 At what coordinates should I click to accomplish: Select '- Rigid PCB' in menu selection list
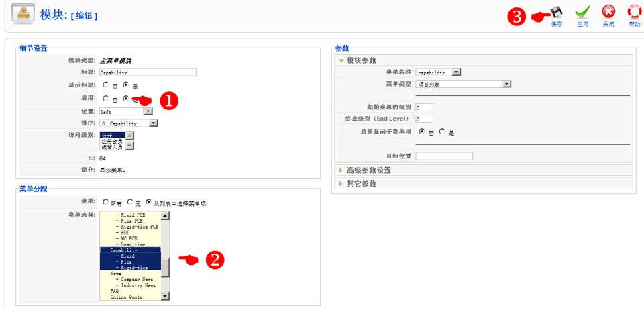point(130,215)
